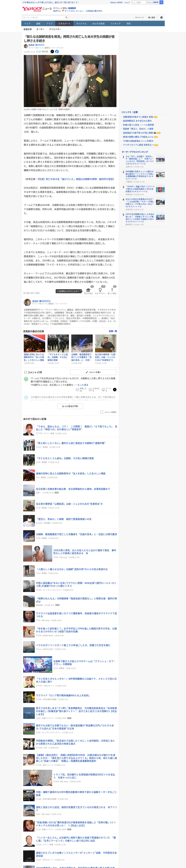Share the article on X

pyautogui.click(x=52, y=52)
